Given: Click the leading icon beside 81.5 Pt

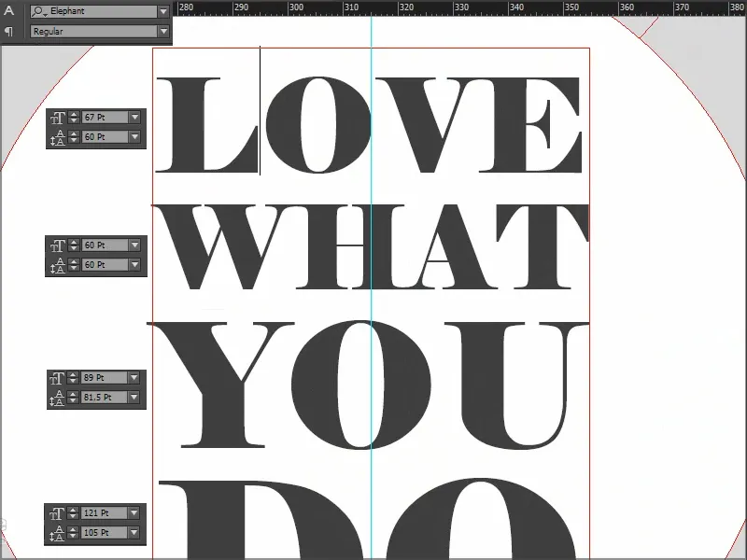Looking at the screenshot, I should click(57, 398).
